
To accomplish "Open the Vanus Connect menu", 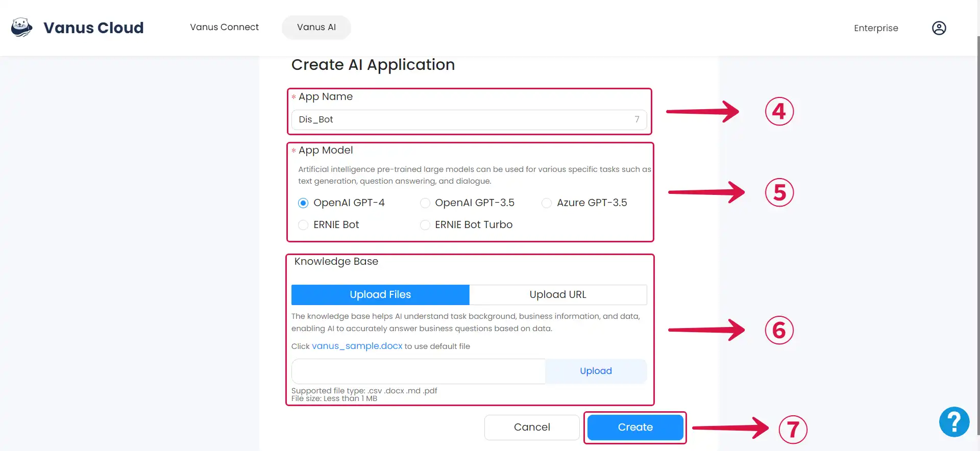I will click(x=224, y=27).
